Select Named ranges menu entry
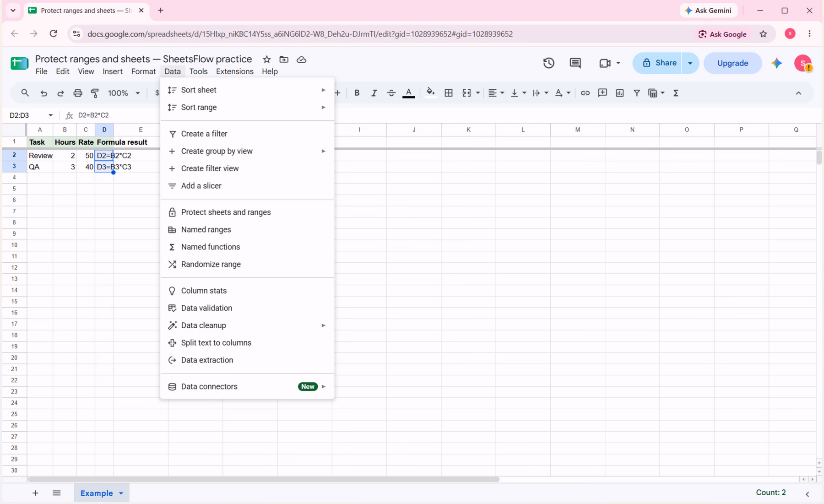 (x=247, y=230)
